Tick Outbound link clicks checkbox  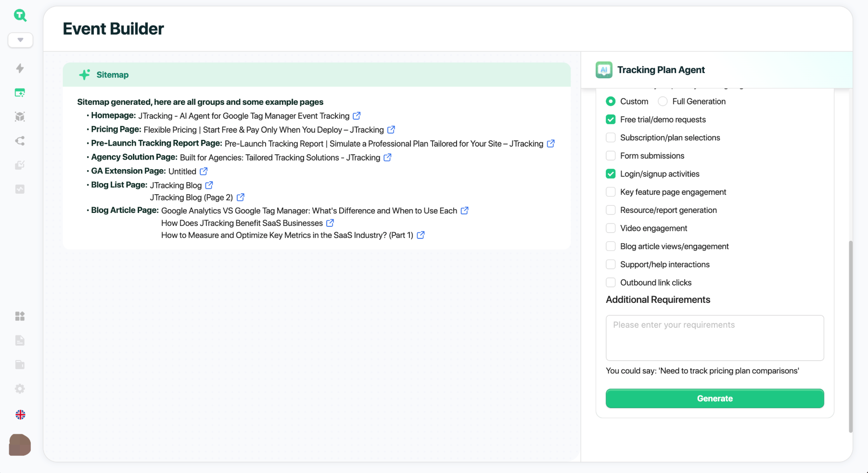[x=611, y=283]
